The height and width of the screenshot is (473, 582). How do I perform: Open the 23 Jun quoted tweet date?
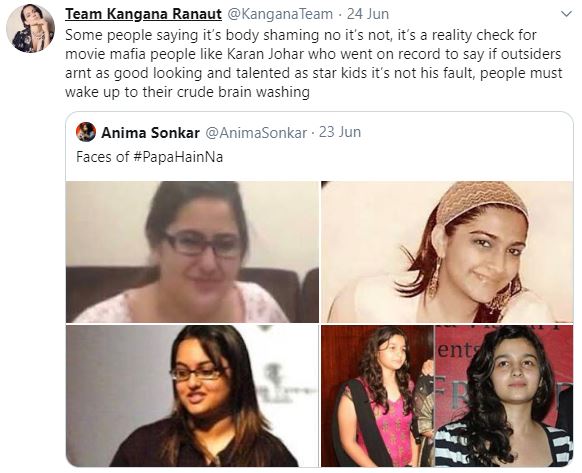[x=340, y=132]
